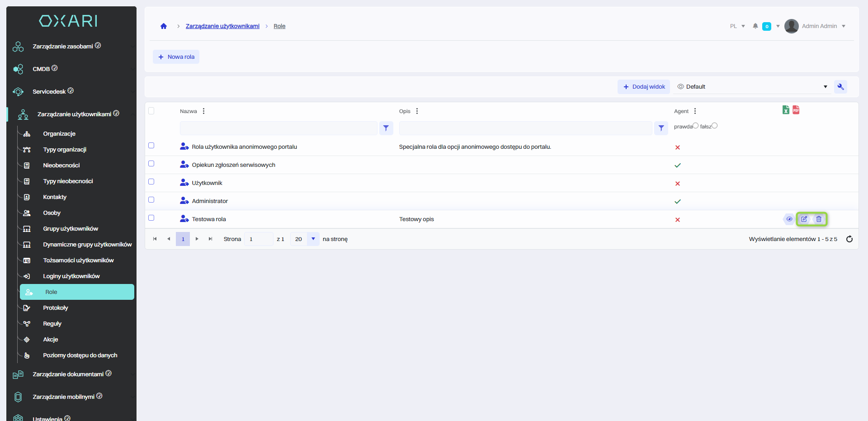This screenshot has height=421, width=868.
Task: Delete Testowa rola using trash icon
Action: point(819,219)
